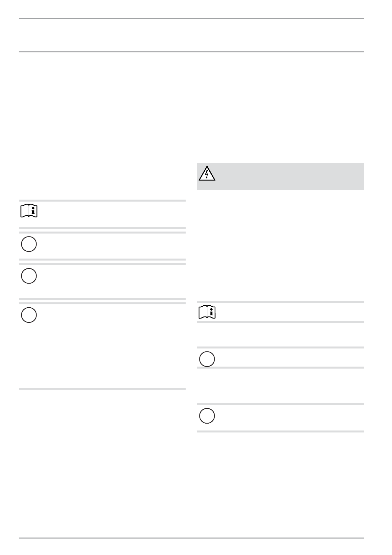This screenshot has height=555, width=392.
Task: Select the open-book info icon in right column
Action: 207,312
